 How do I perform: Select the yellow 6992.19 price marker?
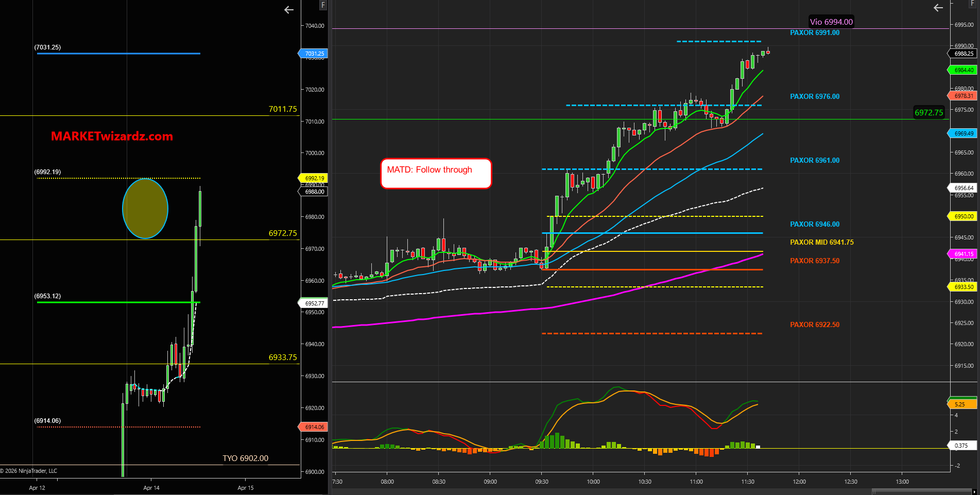point(314,178)
